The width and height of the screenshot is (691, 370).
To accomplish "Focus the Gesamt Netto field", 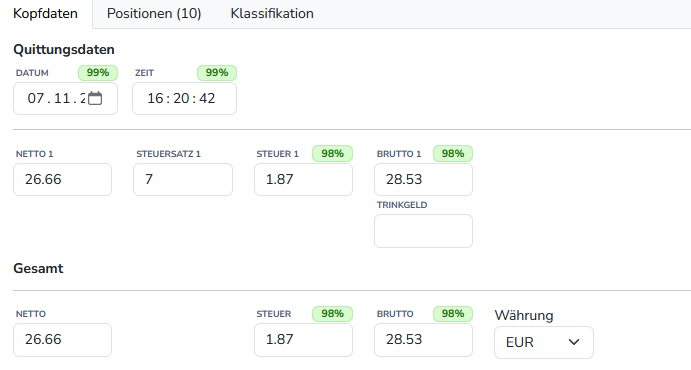I will [63, 340].
